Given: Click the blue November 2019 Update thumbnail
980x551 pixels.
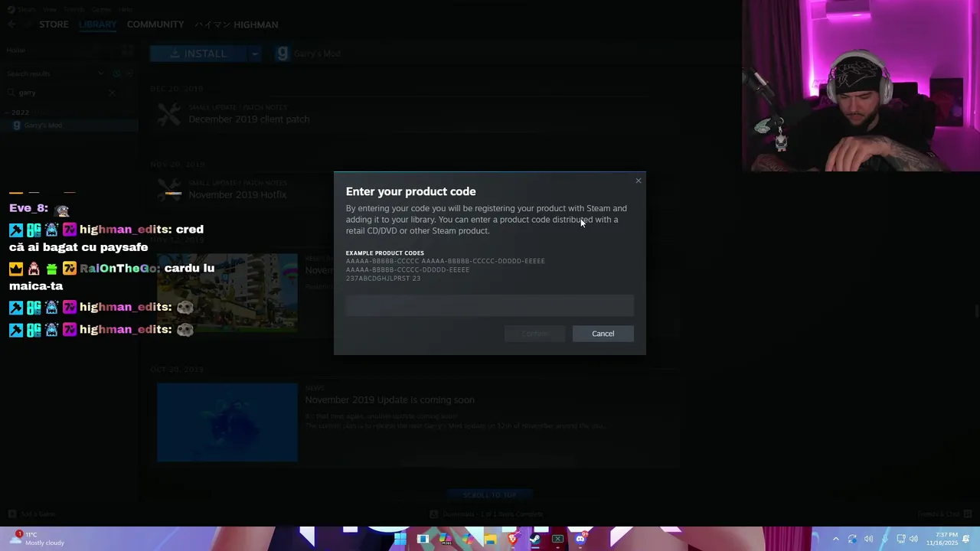Looking at the screenshot, I should tap(227, 422).
